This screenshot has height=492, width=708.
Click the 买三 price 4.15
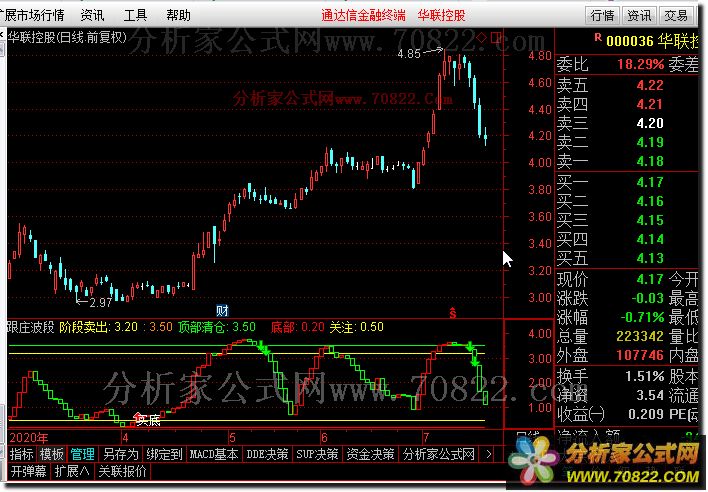(x=650, y=220)
